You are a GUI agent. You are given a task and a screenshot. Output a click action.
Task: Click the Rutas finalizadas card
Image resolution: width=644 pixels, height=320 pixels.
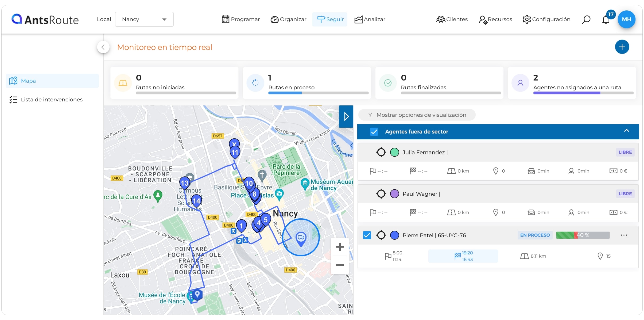click(x=439, y=83)
